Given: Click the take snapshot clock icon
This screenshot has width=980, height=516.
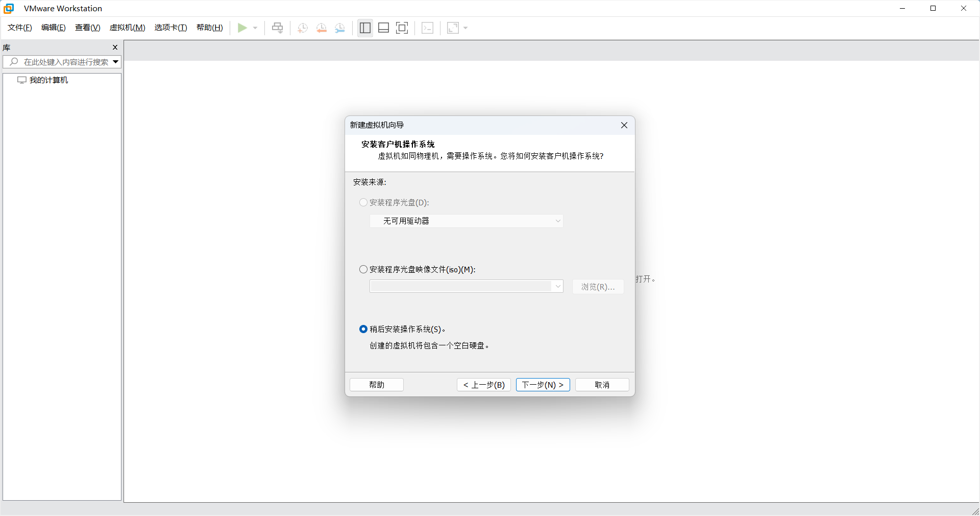Looking at the screenshot, I should (x=303, y=28).
